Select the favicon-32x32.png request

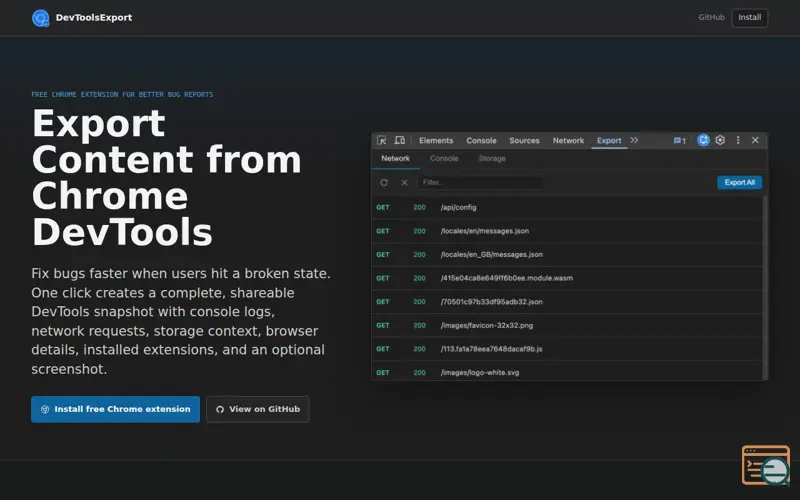click(567, 326)
